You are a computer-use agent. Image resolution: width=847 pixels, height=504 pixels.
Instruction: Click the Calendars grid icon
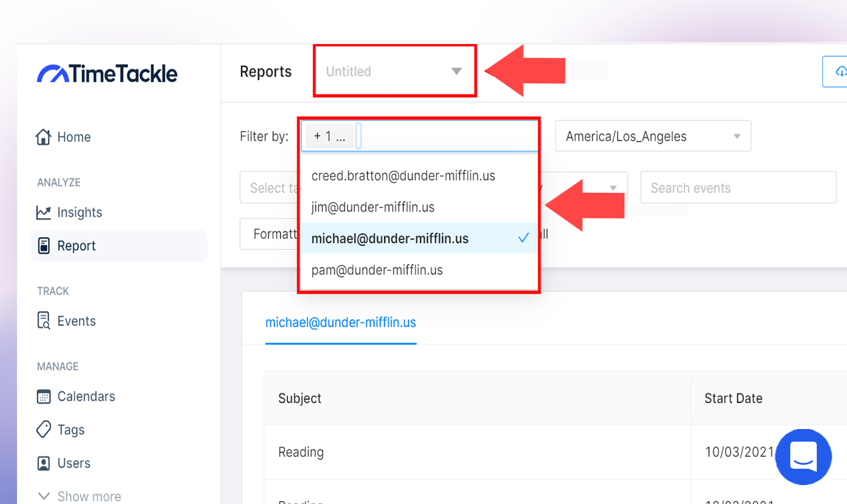tap(43, 396)
